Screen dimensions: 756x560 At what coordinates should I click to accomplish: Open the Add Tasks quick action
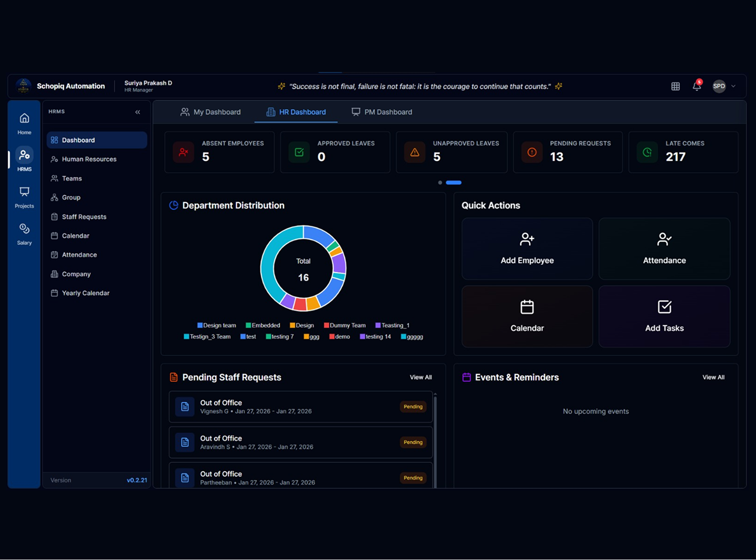coord(664,316)
